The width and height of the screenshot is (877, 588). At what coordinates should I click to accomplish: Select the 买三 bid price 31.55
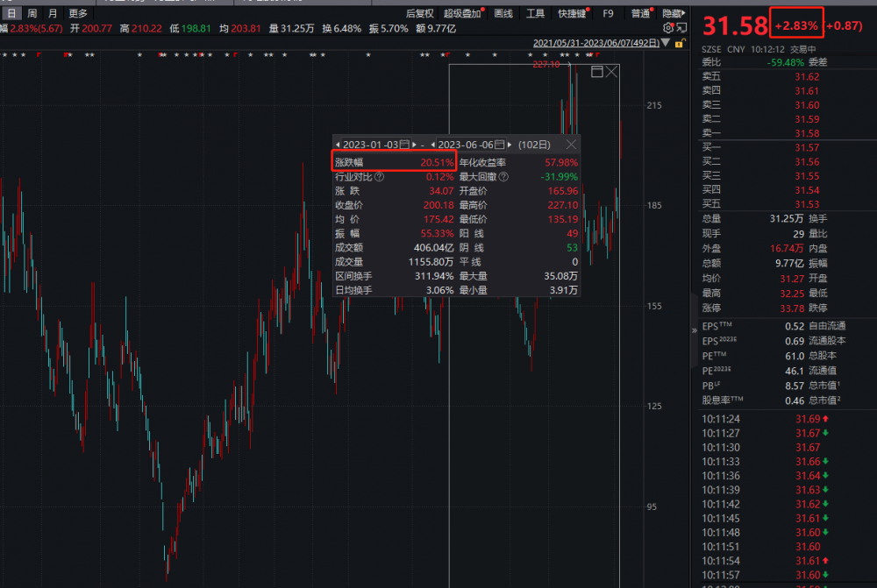tap(807, 176)
